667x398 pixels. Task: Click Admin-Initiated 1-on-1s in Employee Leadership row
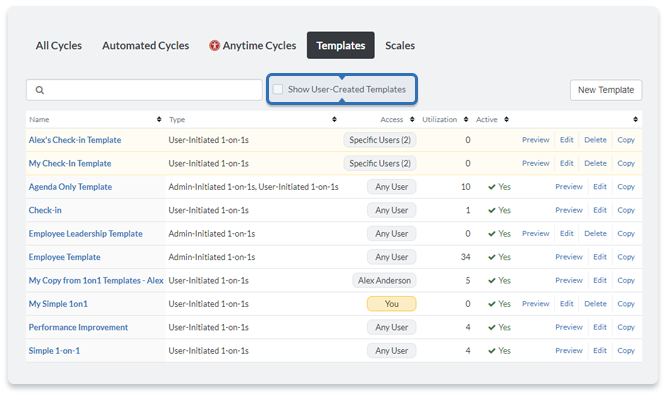click(211, 233)
